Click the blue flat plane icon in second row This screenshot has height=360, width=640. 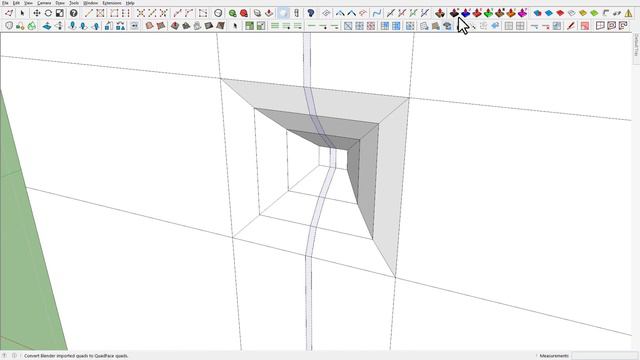point(47,26)
